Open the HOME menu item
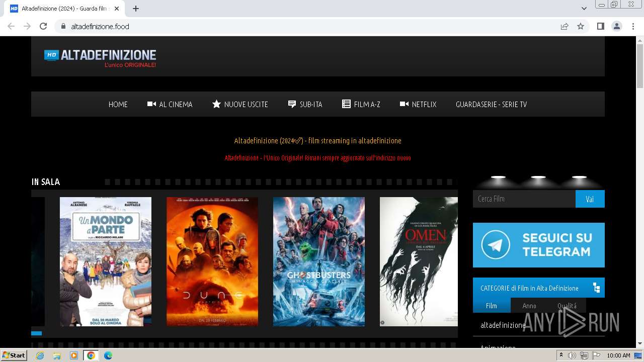Screen dimensions: 644x362 (x=118, y=105)
